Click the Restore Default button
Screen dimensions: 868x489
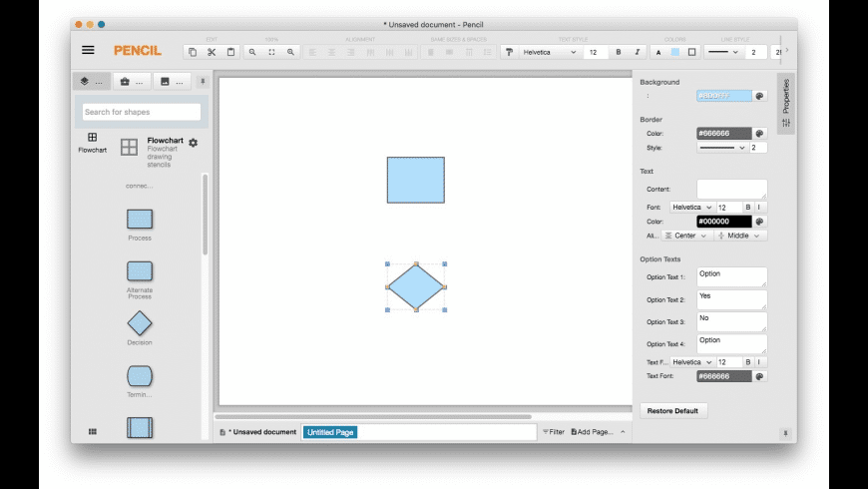point(673,411)
